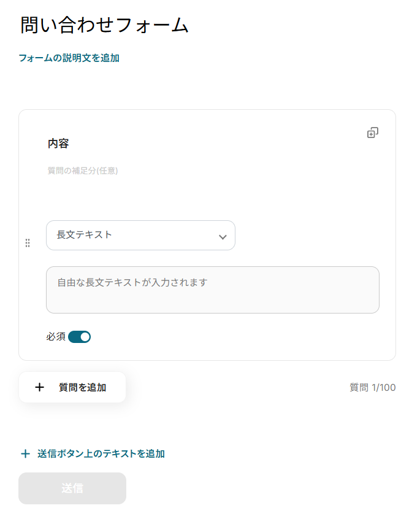The image size is (420, 516).
Task: Grab the six-dot drag handle icon
Action: (28, 243)
